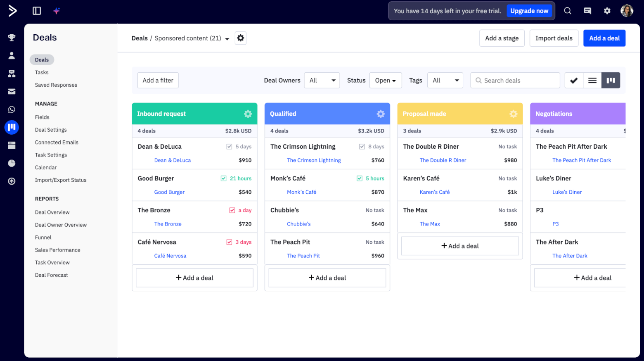This screenshot has height=361, width=644.
Task: Click inside the Search deals field
Action: tap(515, 80)
